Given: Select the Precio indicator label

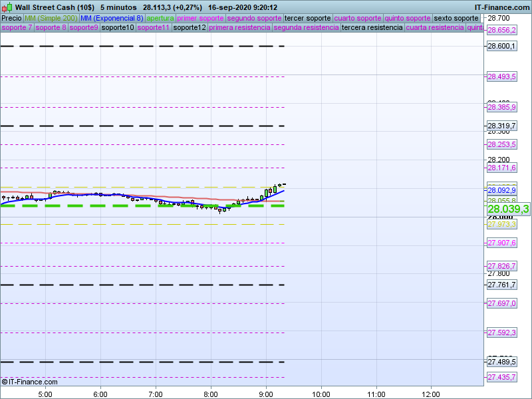Looking at the screenshot, I should (11, 18).
